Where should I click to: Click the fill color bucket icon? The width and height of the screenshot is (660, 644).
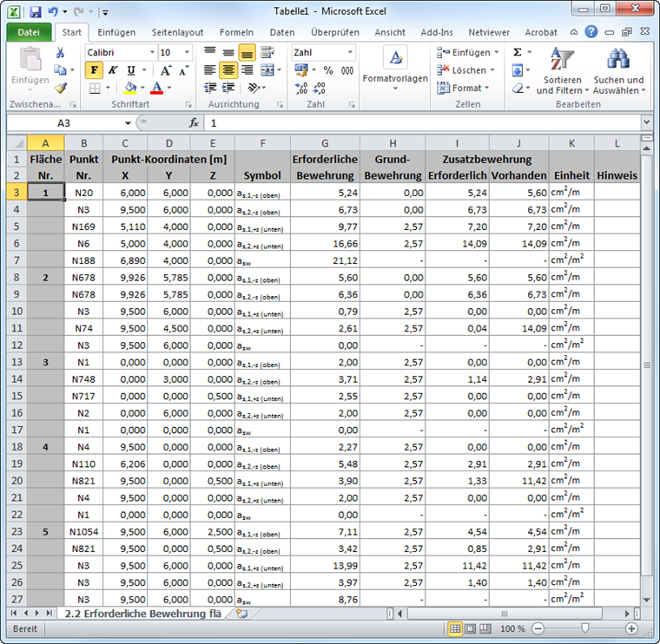[130, 88]
